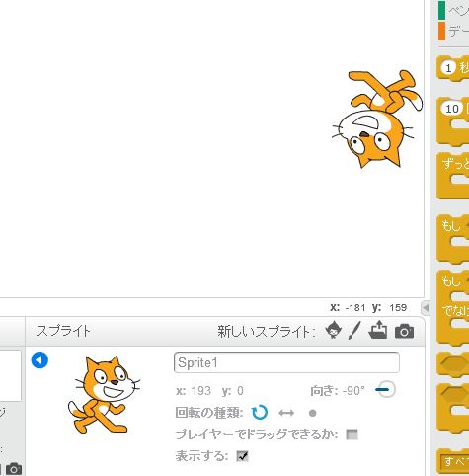
Task: Select left-right rotation style icon
Action: [286, 413]
